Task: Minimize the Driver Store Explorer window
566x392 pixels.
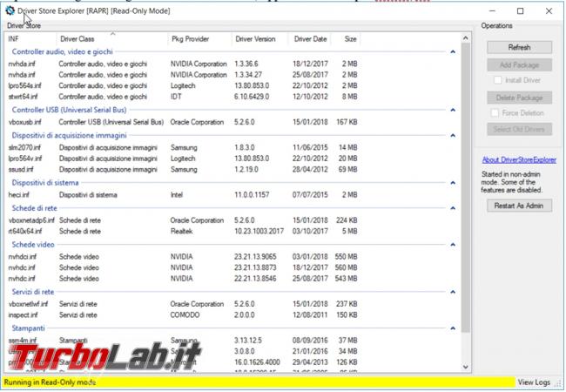Action: click(x=492, y=10)
